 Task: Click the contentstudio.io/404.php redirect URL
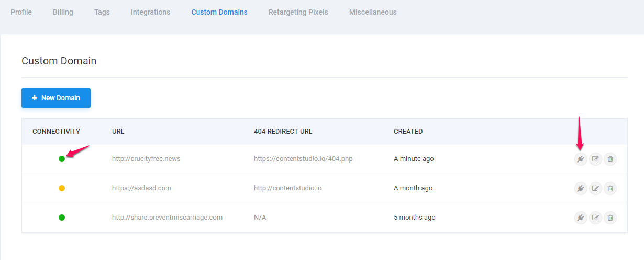point(303,159)
